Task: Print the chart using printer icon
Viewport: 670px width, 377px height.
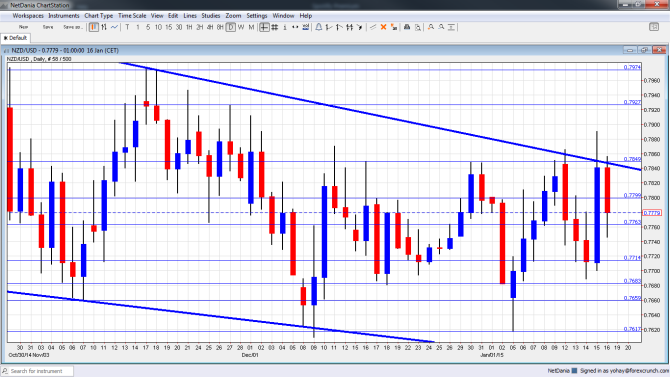Action: 407,27
